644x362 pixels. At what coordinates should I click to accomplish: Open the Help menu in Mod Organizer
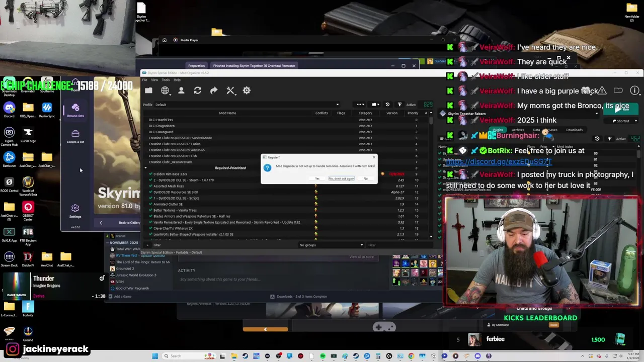click(x=177, y=80)
